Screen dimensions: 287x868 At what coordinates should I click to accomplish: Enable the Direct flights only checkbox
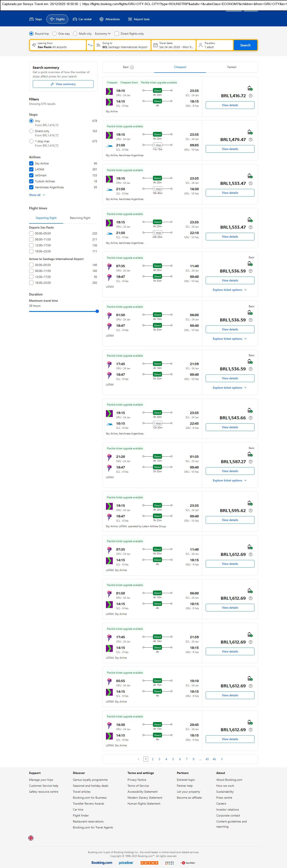[117, 34]
